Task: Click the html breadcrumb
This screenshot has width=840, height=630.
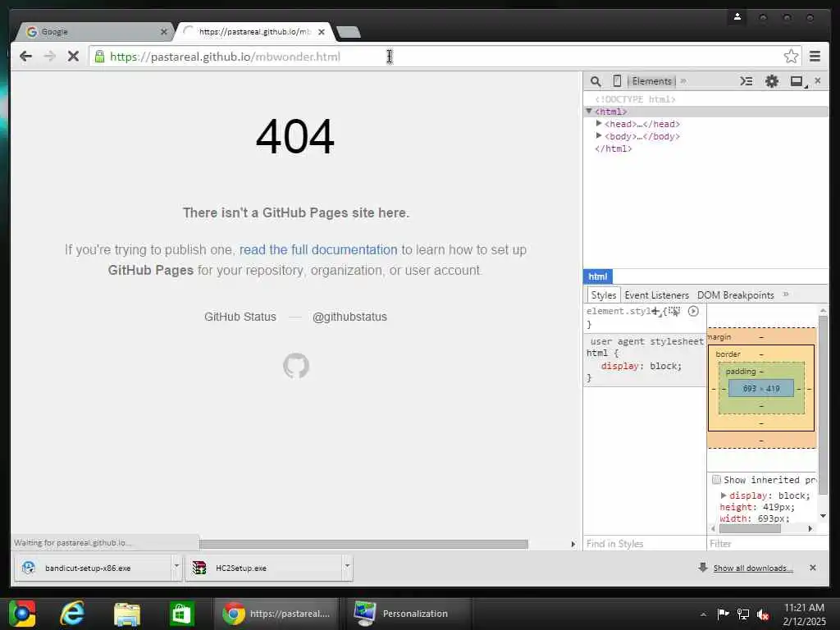Action: 598,276
